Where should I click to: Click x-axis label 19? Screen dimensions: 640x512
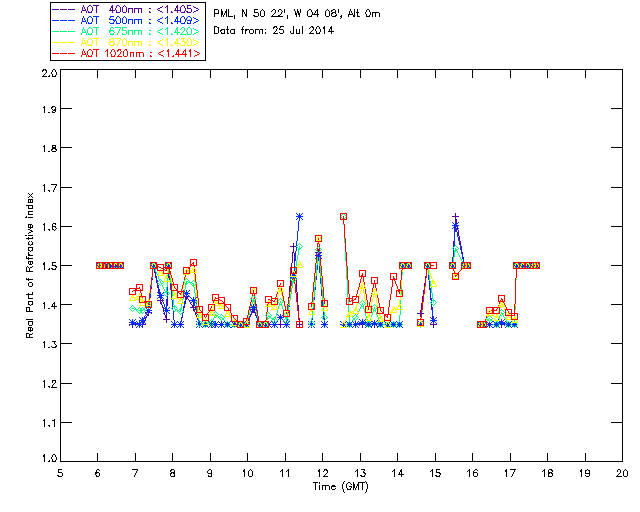coord(585,473)
